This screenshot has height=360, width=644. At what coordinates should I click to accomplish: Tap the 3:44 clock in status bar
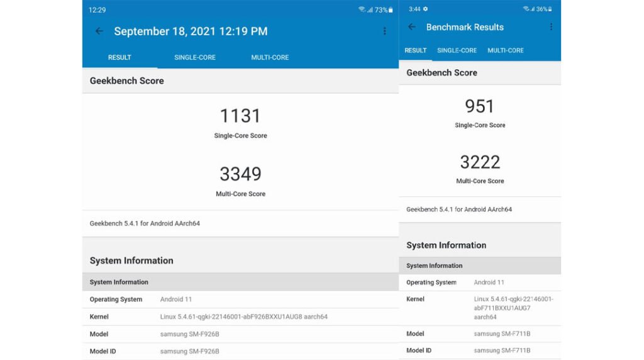[x=414, y=9]
